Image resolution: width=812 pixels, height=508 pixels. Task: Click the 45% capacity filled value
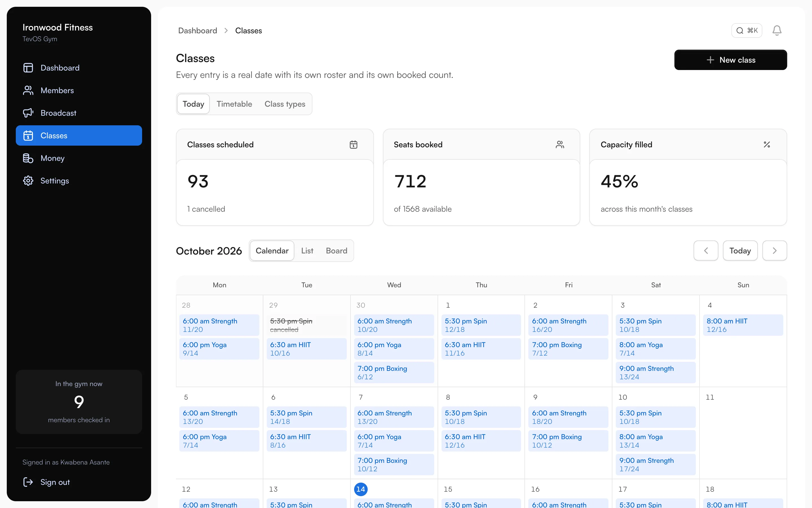[x=619, y=181]
